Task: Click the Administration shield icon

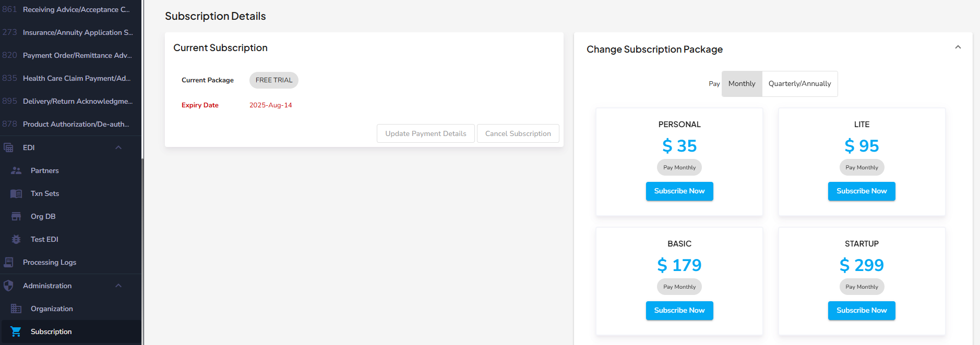Action: point(9,286)
